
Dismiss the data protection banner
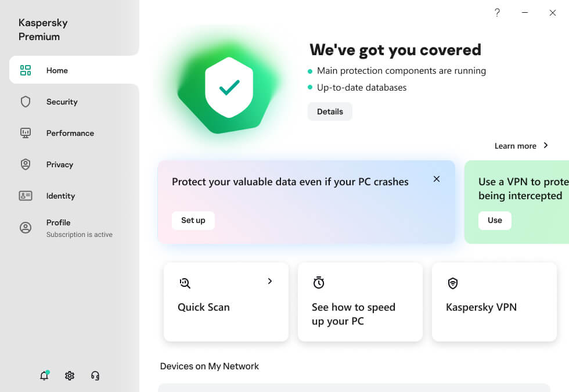(x=437, y=179)
